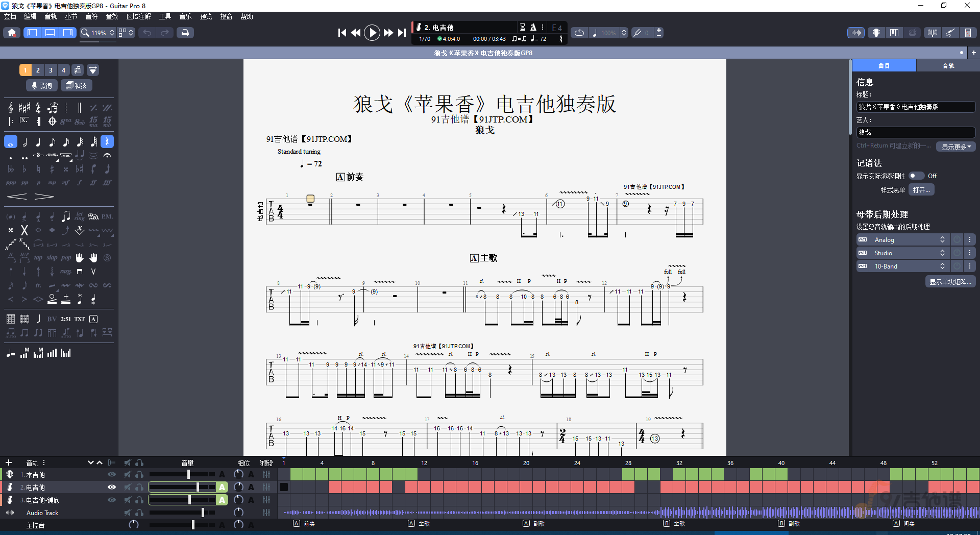Viewport: 980px width, 535px height.
Task: Switch to the 音轨 inspector tab
Action: click(x=948, y=66)
